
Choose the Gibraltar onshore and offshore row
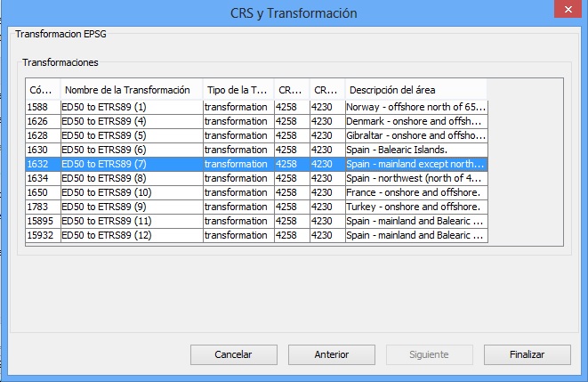[257, 135]
